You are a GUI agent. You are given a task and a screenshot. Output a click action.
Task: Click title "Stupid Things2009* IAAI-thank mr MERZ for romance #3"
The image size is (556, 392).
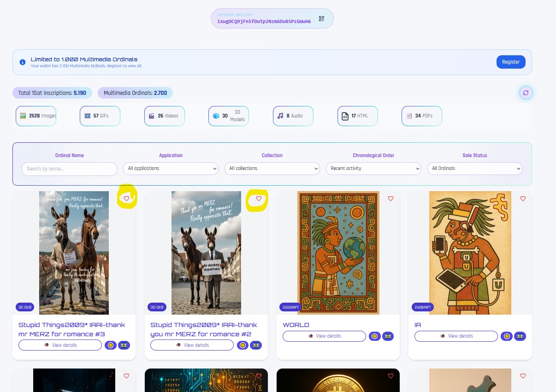72,329
